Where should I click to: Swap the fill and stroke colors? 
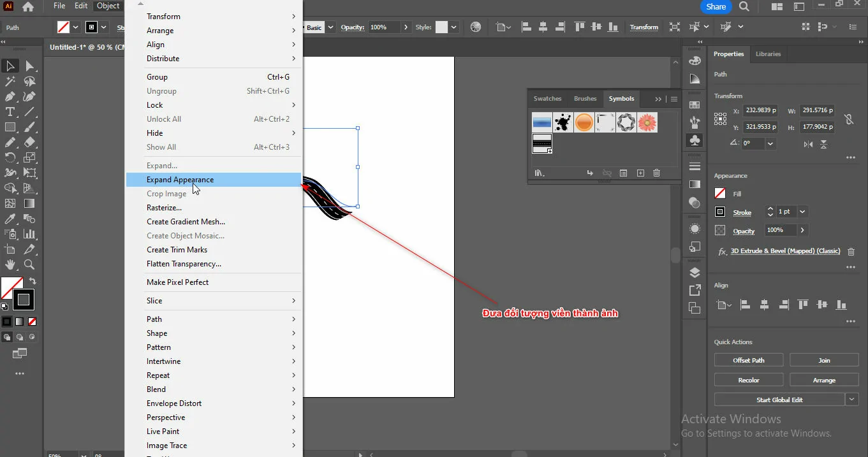tap(32, 280)
